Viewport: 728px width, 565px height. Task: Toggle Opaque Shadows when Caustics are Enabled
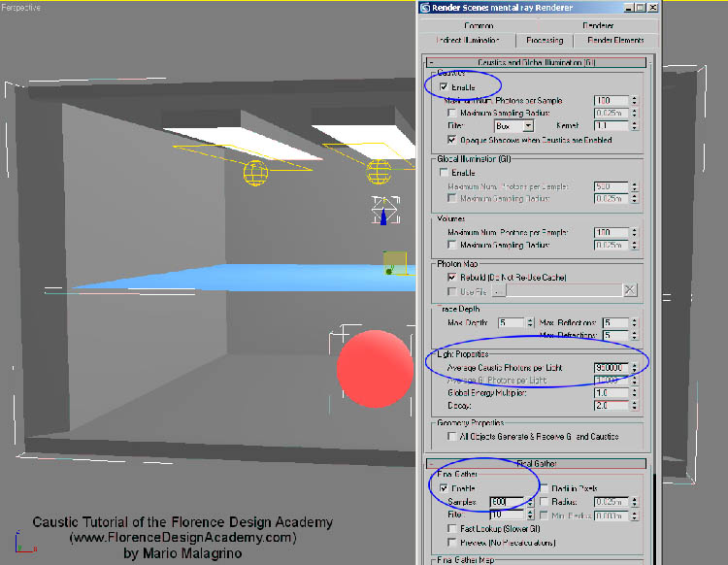(x=451, y=139)
